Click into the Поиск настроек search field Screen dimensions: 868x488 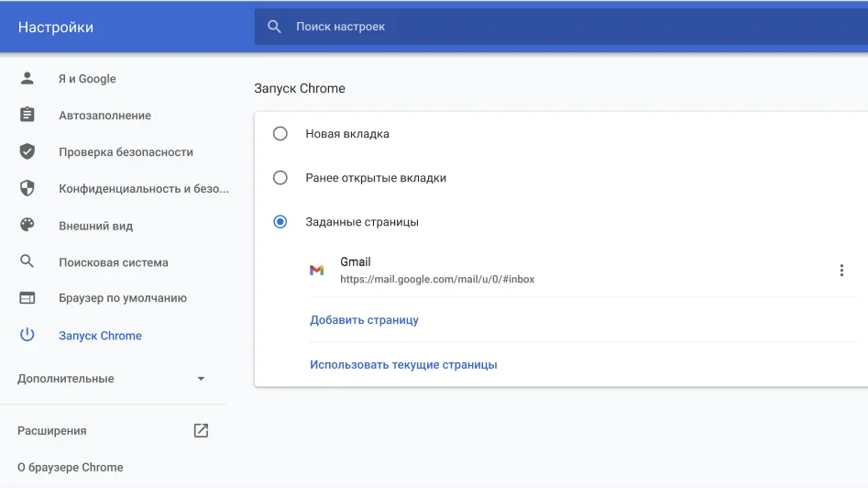(x=550, y=28)
